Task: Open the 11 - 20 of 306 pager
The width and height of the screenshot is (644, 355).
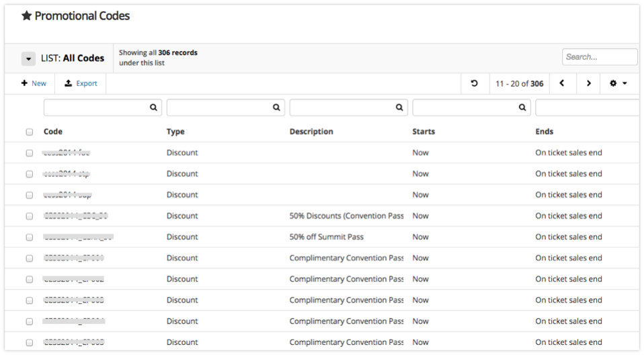Action: [x=519, y=83]
